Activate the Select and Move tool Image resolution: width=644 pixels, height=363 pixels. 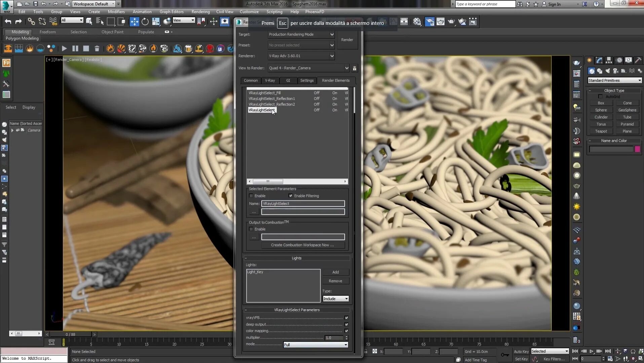click(134, 22)
